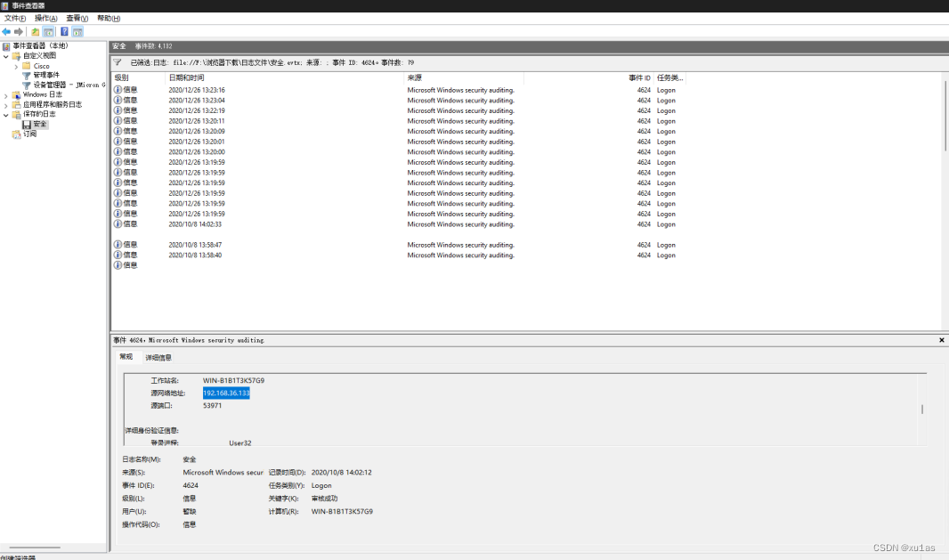Switch to the 详细信息 tab
949x560 pixels.
(x=159, y=356)
